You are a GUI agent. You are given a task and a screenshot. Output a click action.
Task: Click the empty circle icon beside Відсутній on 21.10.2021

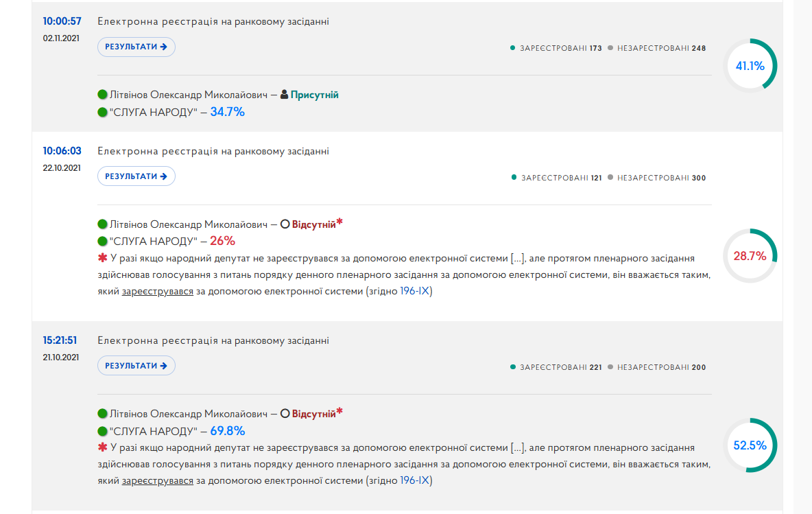(285, 414)
